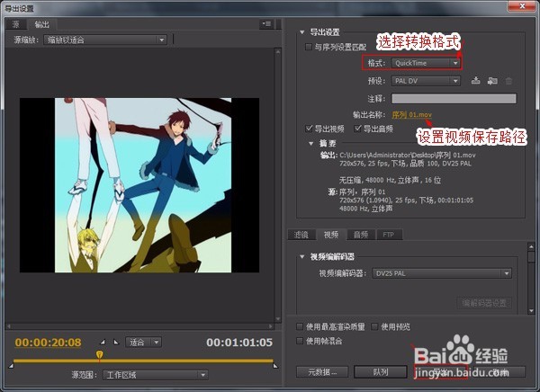Viewport: 540px width, 392px height.
Task: Enable the 使用帧混合 checkbox
Action: pyautogui.click(x=300, y=341)
